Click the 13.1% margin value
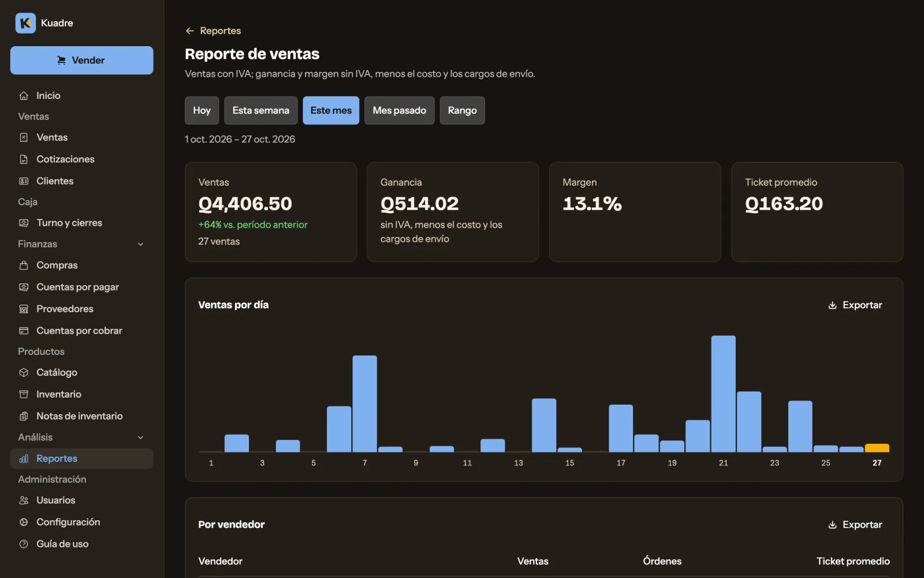This screenshot has height=578, width=924. tap(592, 203)
